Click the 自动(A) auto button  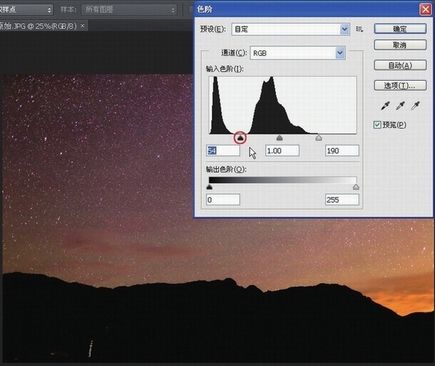(x=400, y=65)
